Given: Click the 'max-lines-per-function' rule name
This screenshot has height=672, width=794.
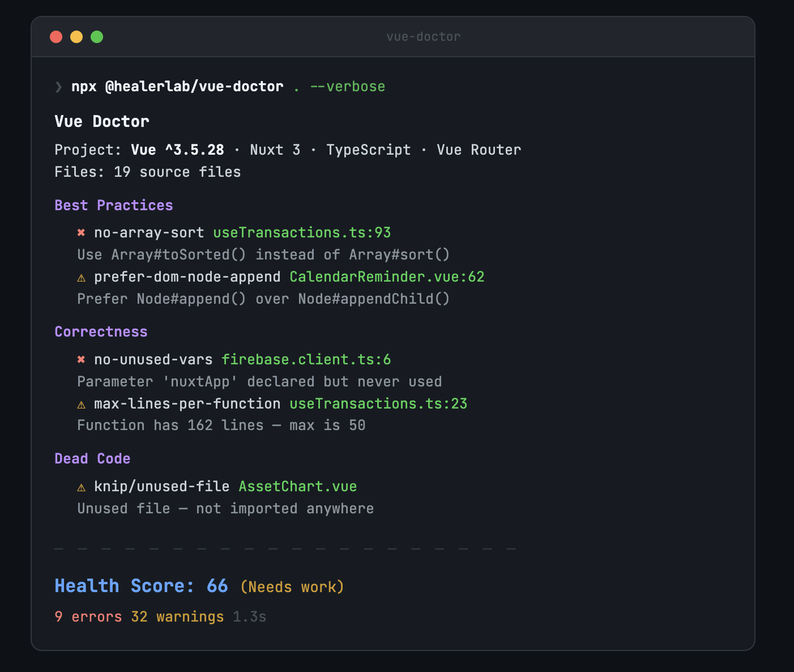Looking at the screenshot, I should 187,404.
